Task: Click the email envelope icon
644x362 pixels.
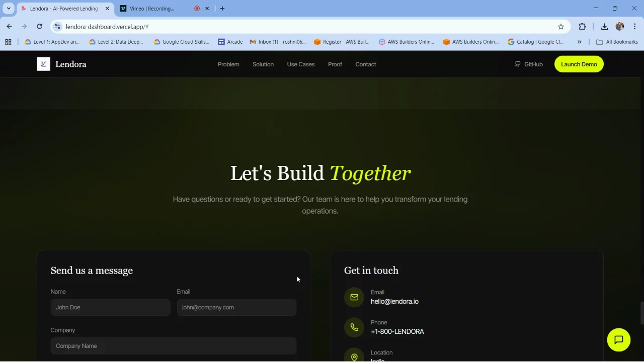Action: coord(354,297)
